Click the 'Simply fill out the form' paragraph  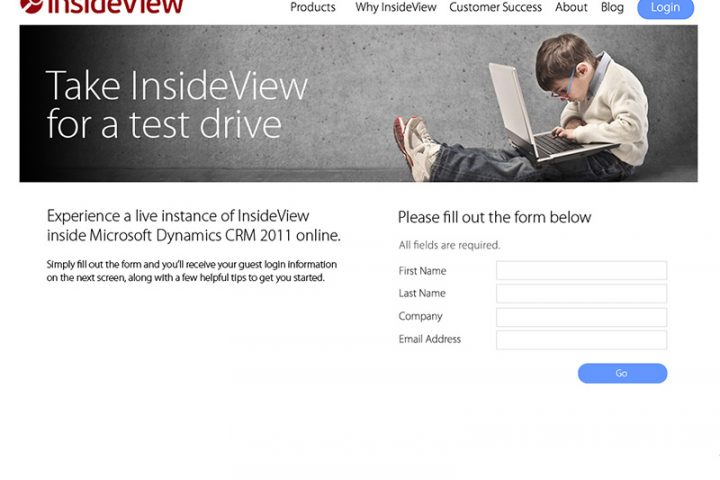(191, 271)
